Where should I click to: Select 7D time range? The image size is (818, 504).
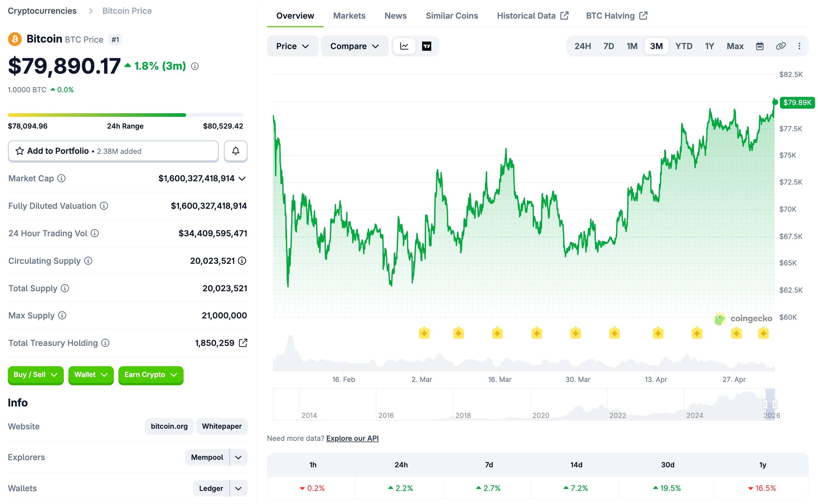608,46
